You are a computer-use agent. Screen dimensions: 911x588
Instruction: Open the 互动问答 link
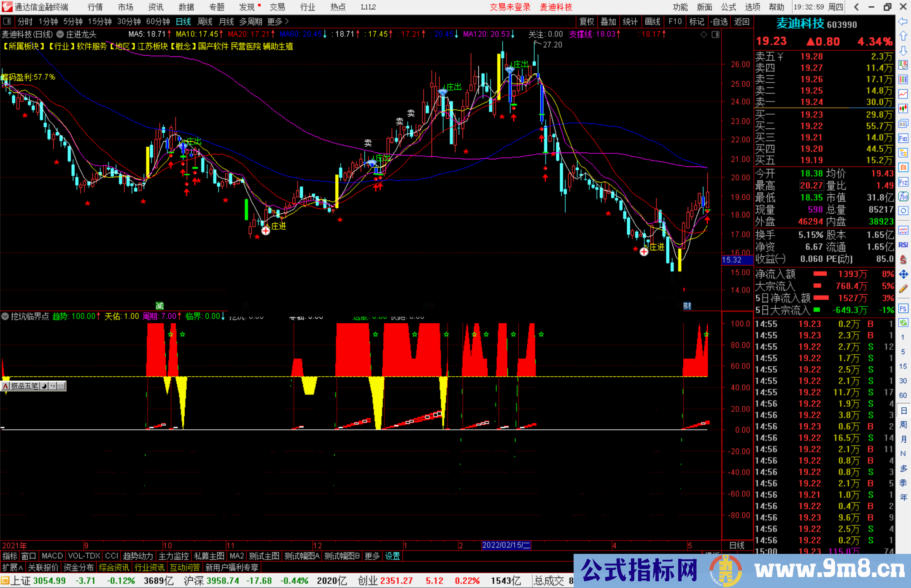tap(186, 567)
